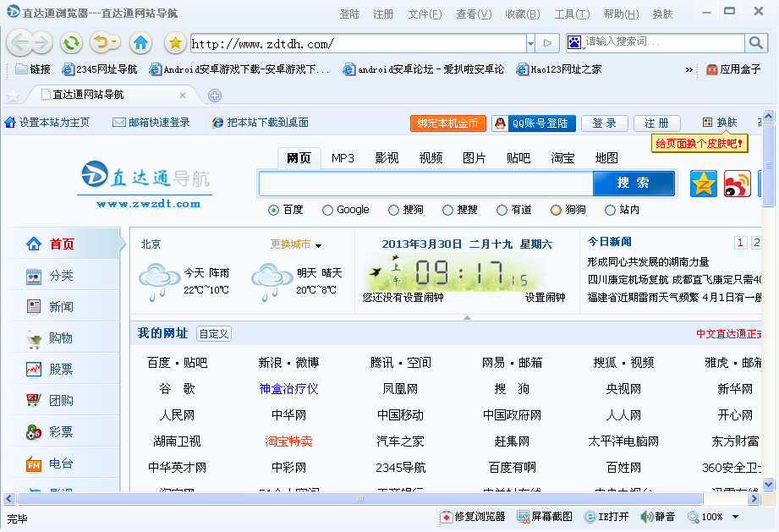The image size is (779, 532).
Task: Click the blue 搜索 button
Action: [x=634, y=183]
